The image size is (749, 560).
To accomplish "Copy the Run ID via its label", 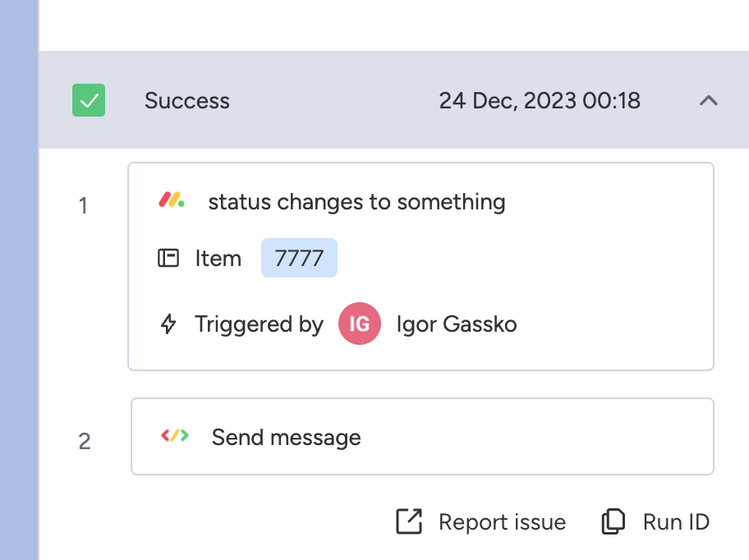I will [677, 521].
